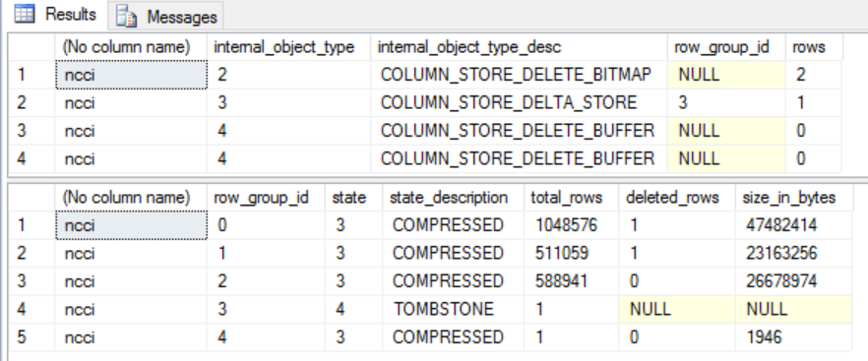Select highlighted ncci cell in top grid row 1
Viewport: 868px width, 361px height.
(131, 75)
